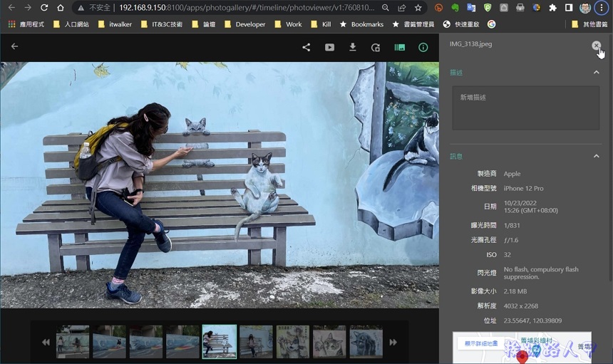
Task: Open the itwalker bookmark folder
Action: point(115,24)
